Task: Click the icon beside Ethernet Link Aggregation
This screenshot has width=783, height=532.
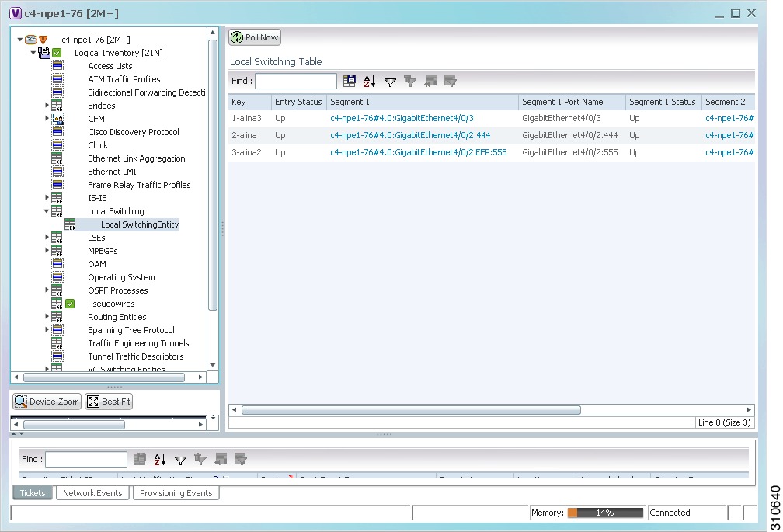Action: 57,158
